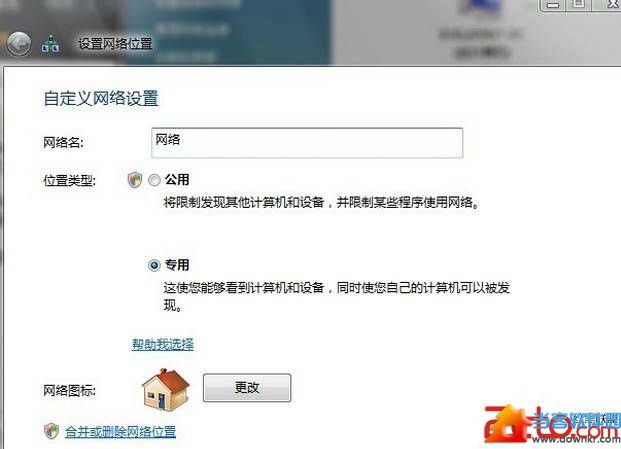Click the 自定义网络设置 heading
Screen dimensions: 621x449
101,98
